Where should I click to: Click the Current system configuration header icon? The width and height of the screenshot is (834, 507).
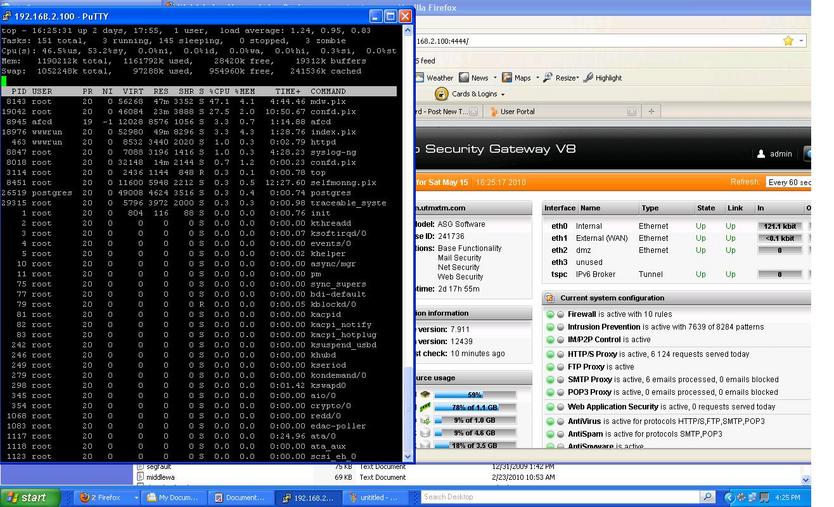[x=549, y=298]
